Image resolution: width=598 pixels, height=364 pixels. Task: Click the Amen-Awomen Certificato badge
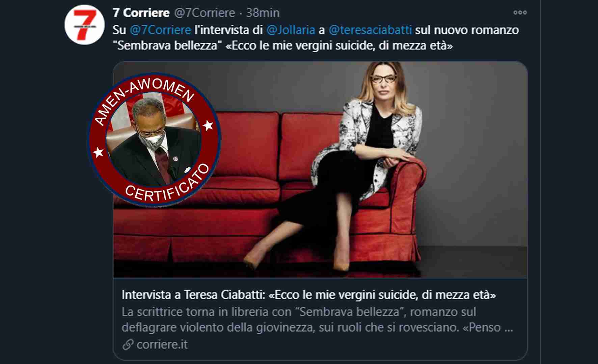[x=154, y=139]
